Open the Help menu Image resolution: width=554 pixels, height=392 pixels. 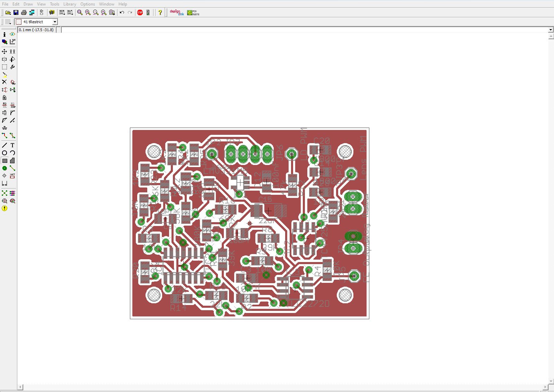tap(123, 4)
